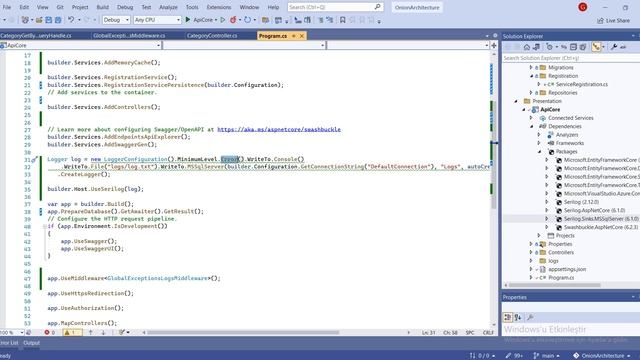Viewport: 640px width, 360px height.
Task: Open the Error List panel tab
Action: coord(9,343)
